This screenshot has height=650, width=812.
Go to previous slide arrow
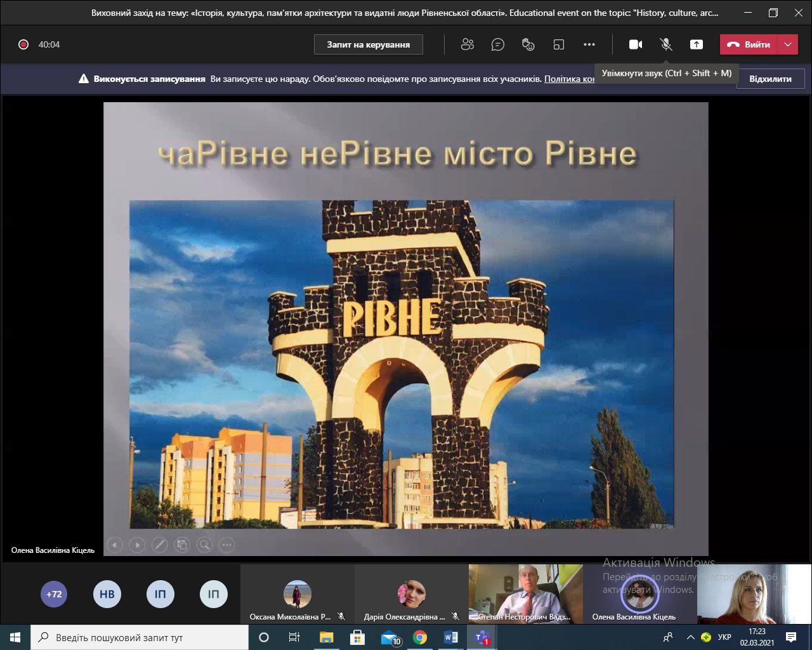115,545
